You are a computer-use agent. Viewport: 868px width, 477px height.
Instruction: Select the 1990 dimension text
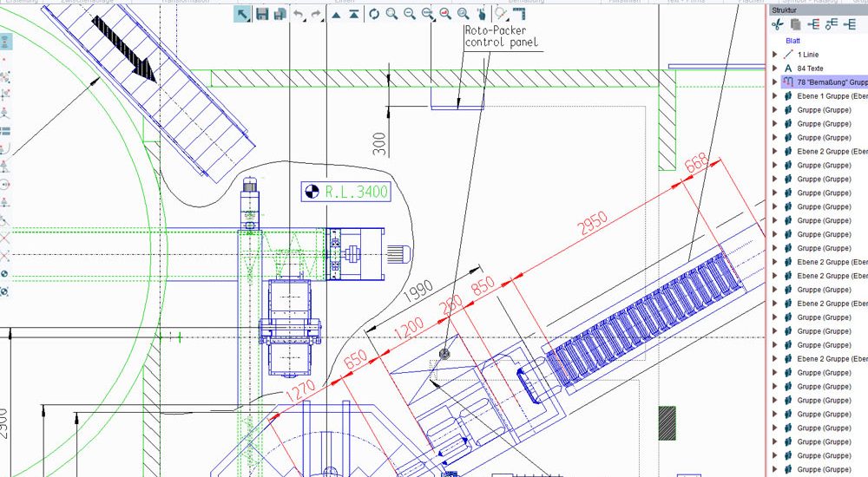click(x=418, y=291)
